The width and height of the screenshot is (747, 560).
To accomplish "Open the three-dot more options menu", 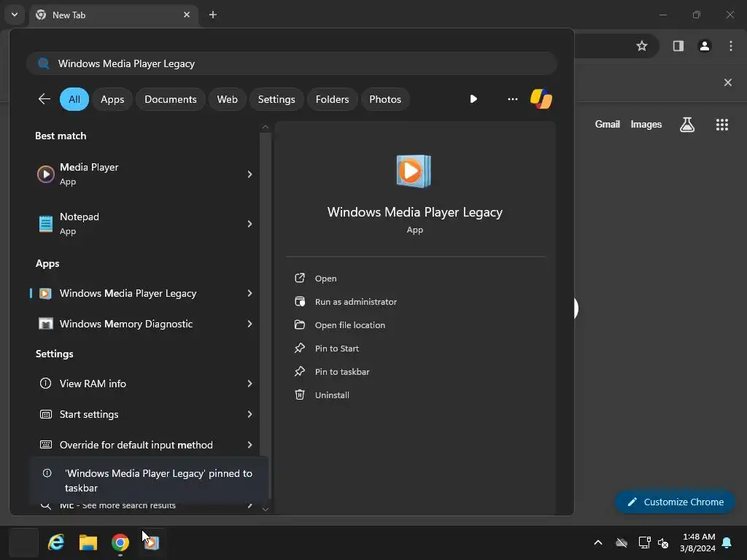I will (x=513, y=99).
